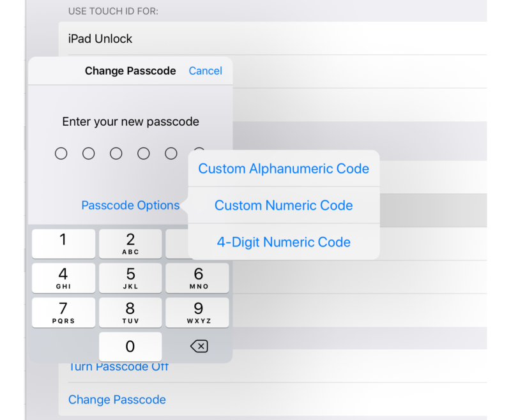Tap the number 6 MNO key

(x=198, y=278)
